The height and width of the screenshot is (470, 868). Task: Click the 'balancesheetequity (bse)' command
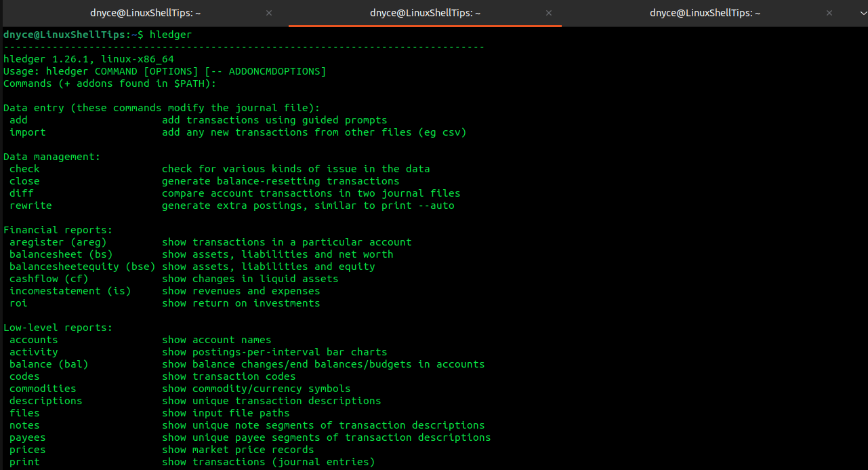tap(83, 267)
